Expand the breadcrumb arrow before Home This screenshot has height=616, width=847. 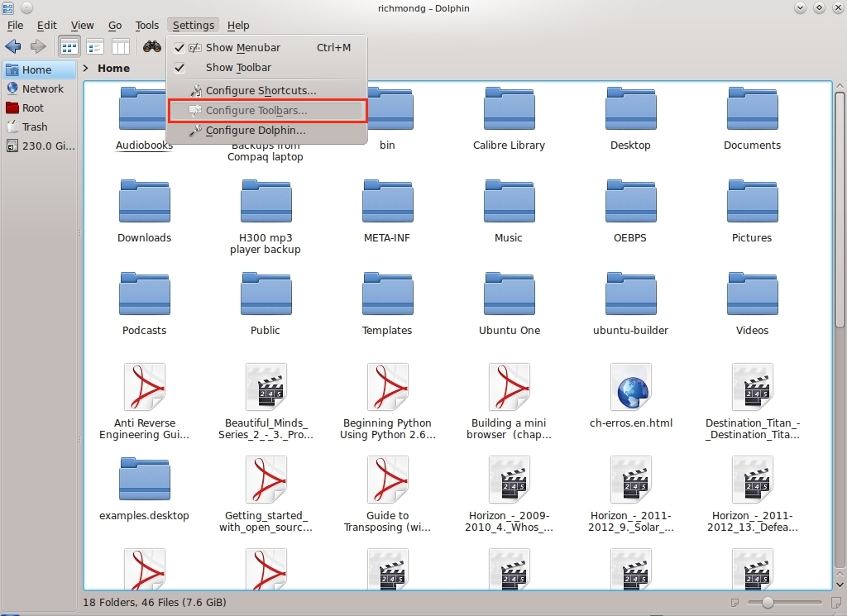click(x=87, y=68)
